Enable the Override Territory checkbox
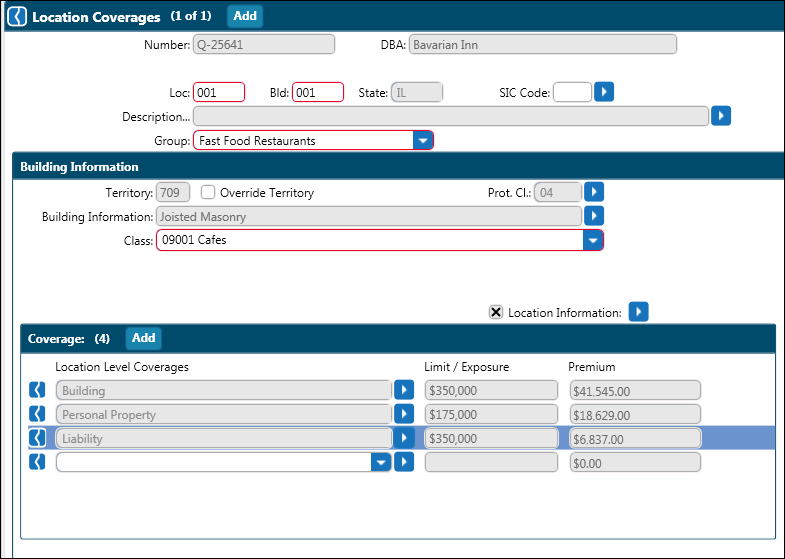Screen dimensions: 785x559 coord(209,192)
